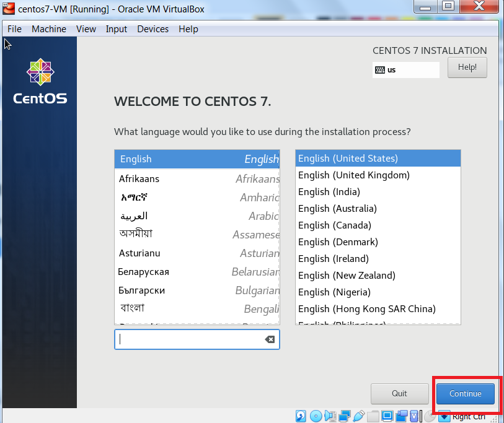Open the Input menu
This screenshot has height=423, width=504.
click(x=117, y=29)
